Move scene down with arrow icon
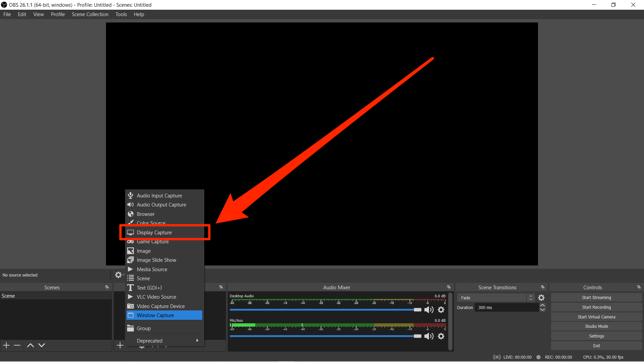The height and width of the screenshot is (362, 644). [x=42, y=345]
